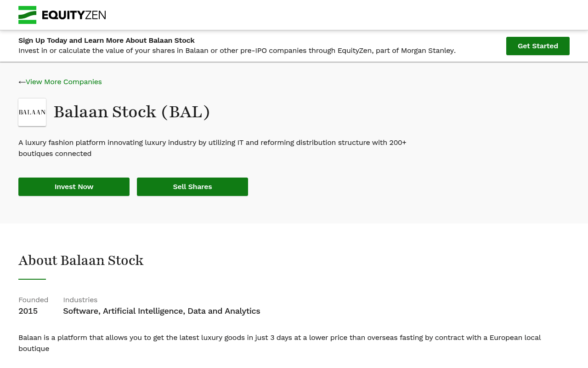Click the Industries label

(x=80, y=300)
